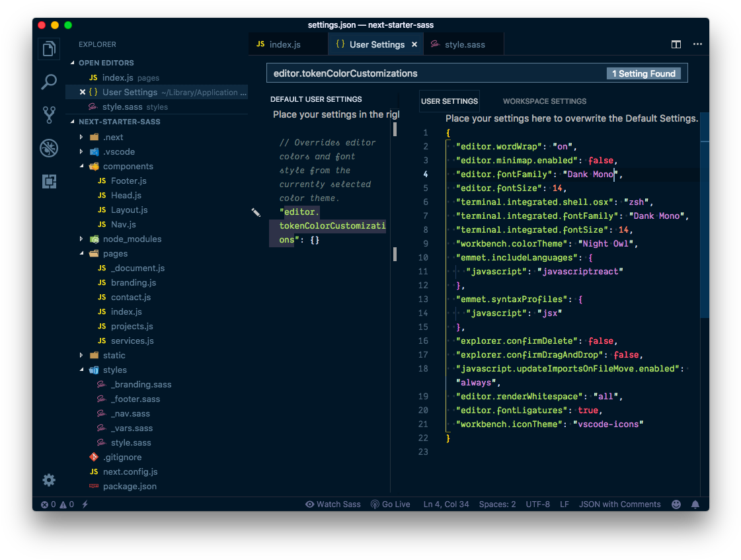
Task: Switch to the WORKSPACE SETTINGS tab
Action: click(545, 100)
